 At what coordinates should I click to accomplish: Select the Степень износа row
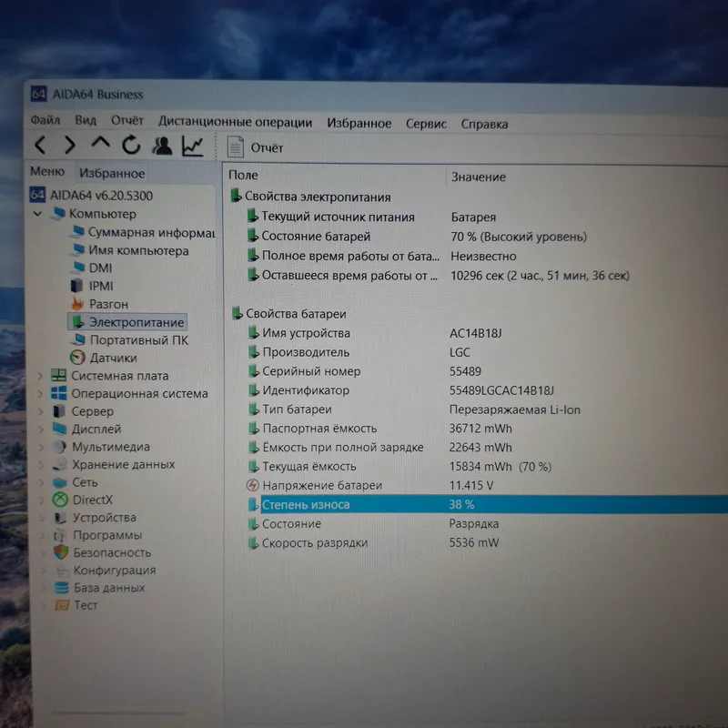point(487,505)
